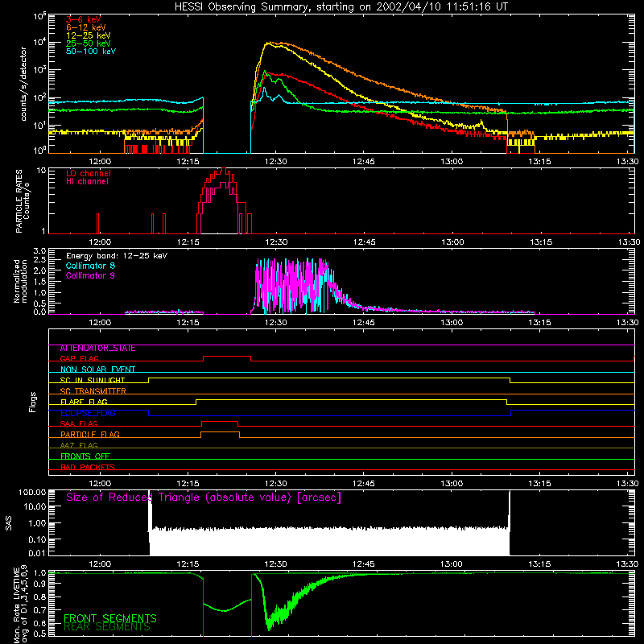The width and height of the screenshot is (644, 644).
Task: Click the raised GAP_FLAG step segment
Action: pyautogui.click(x=227, y=357)
